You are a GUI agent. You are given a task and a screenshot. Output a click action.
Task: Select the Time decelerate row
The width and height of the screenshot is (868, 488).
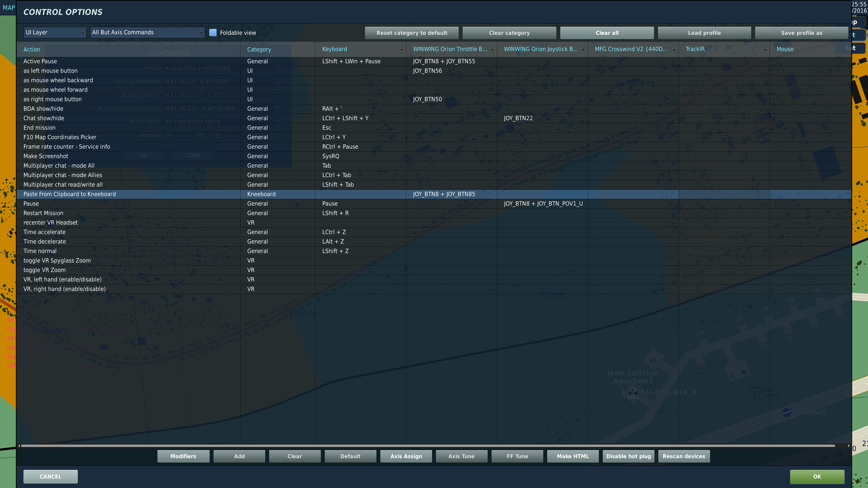pos(434,242)
